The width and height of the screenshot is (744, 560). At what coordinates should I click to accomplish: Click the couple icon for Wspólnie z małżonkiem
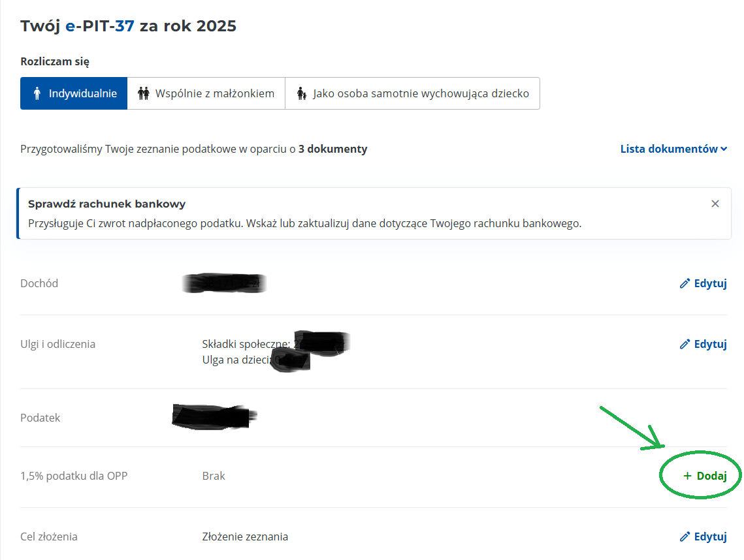pyautogui.click(x=144, y=93)
